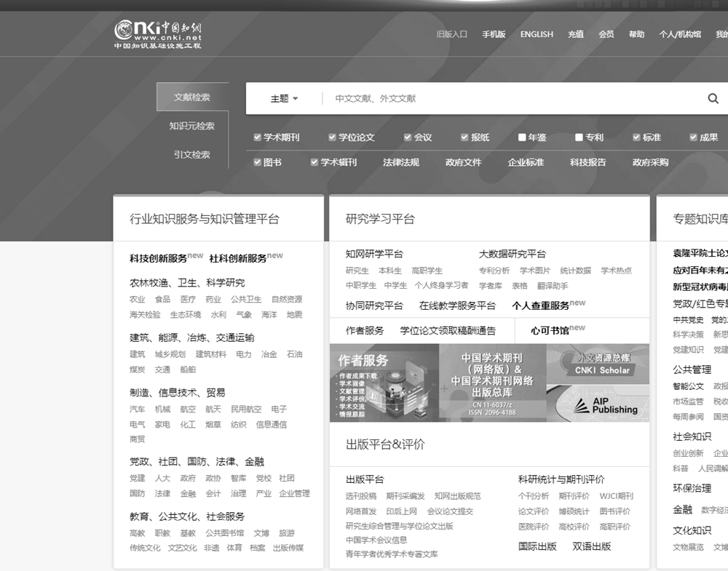The width and height of the screenshot is (728, 571).
Task: Toggle the 会议 checkbox
Action: pos(407,137)
